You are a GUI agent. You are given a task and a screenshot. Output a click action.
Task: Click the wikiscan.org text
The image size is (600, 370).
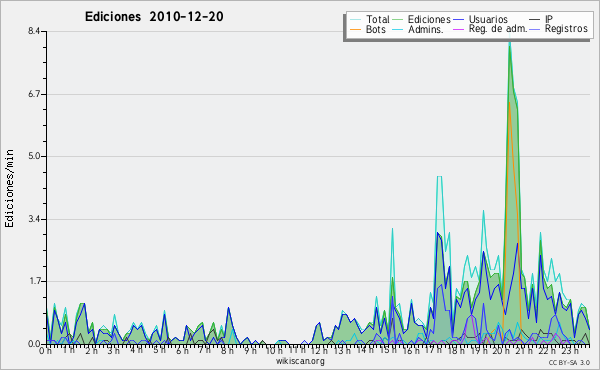point(300,361)
